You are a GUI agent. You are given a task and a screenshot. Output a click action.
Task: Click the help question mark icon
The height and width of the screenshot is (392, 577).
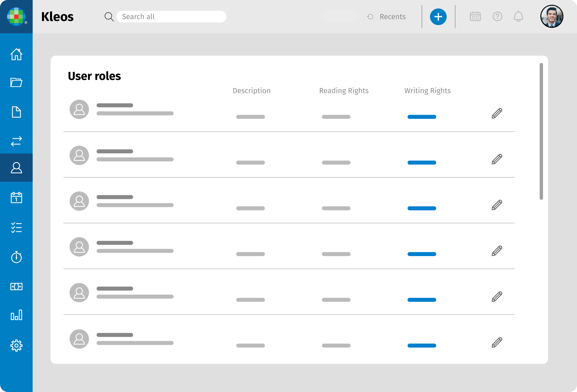(x=497, y=17)
